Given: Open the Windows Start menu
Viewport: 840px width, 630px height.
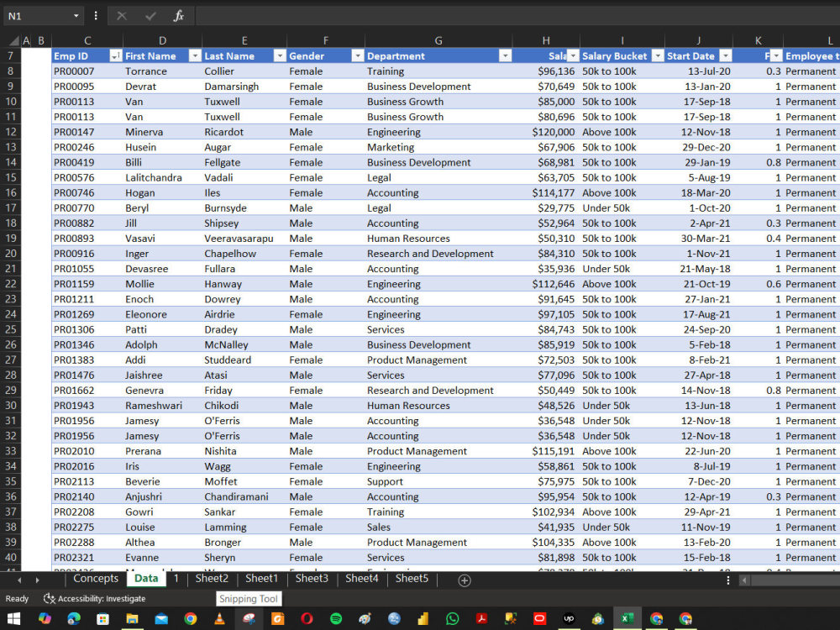Looking at the screenshot, I should coord(14,619).
